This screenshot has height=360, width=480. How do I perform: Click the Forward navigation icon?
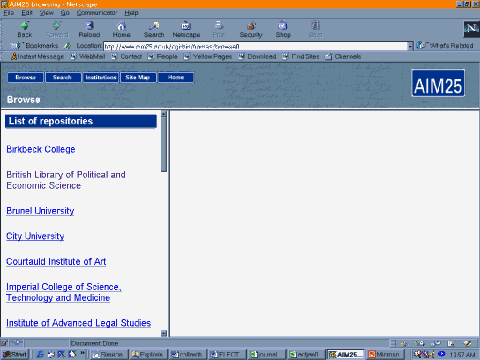pyautogui.click(x=57, y=29)
